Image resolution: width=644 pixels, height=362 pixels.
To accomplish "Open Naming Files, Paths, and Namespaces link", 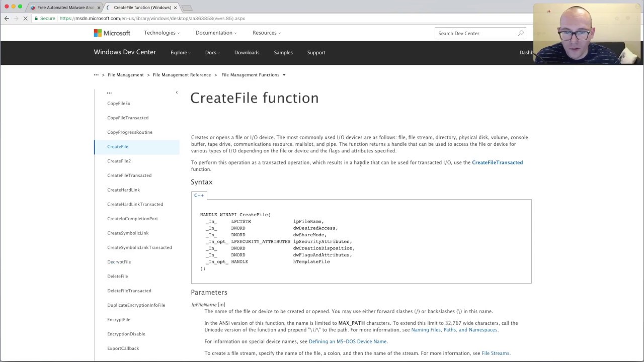I will tap(454, 330).
